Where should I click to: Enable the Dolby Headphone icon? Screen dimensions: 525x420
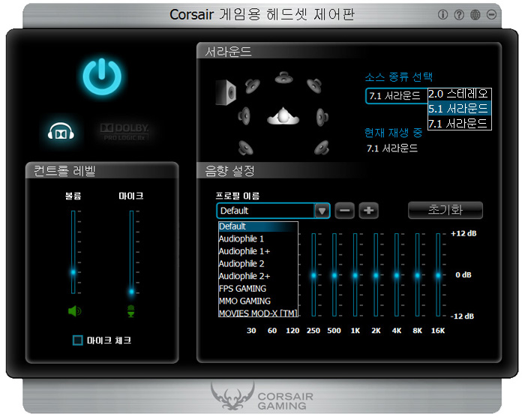[x=61, y=132]
